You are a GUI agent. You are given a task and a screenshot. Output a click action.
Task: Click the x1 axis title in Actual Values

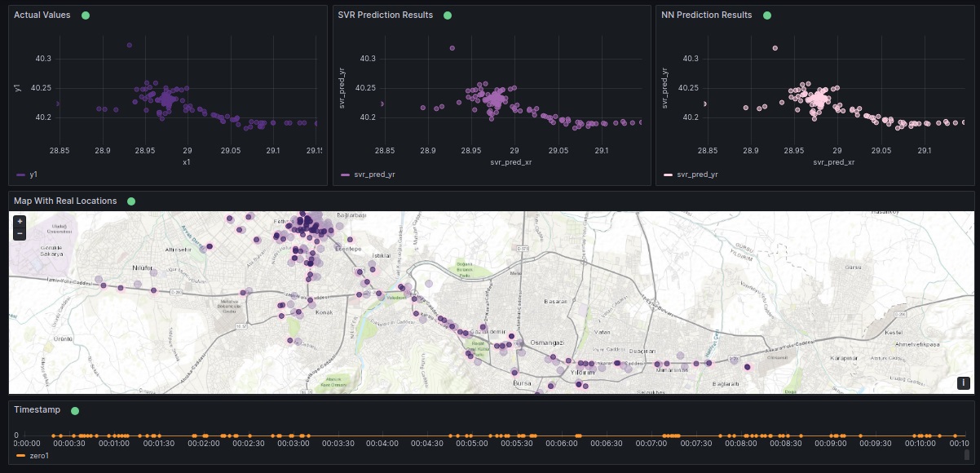pos(186,162)
